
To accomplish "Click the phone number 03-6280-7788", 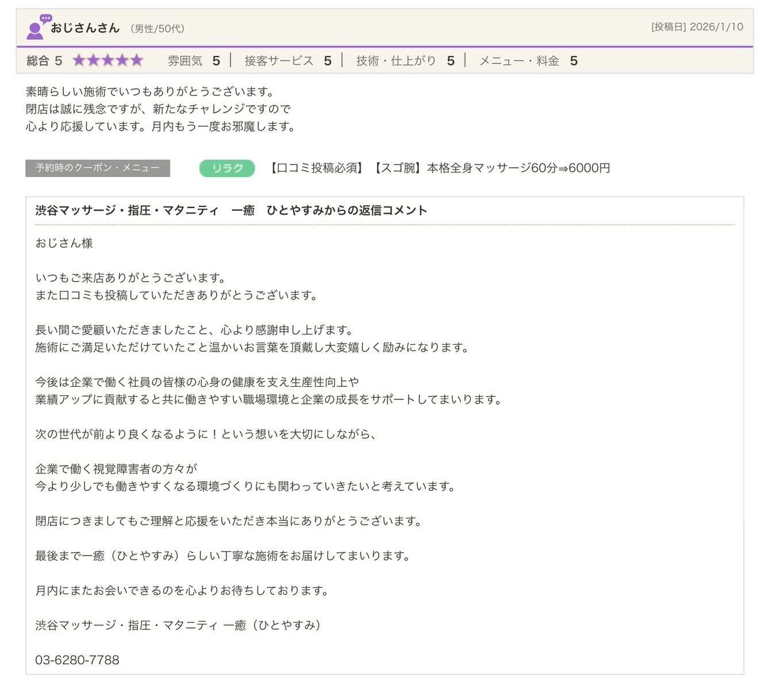I will click(77, 660).
